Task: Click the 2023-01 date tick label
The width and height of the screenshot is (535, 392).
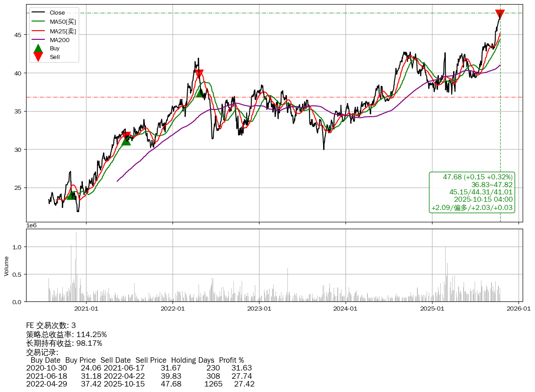Action: point(259,308)
